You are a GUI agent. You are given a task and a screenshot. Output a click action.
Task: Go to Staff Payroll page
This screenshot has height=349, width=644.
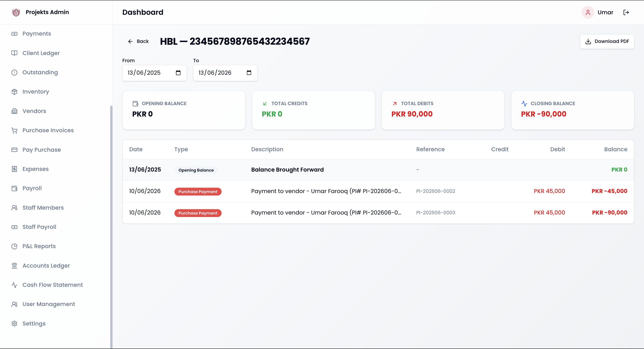click(x=39, y=227)
